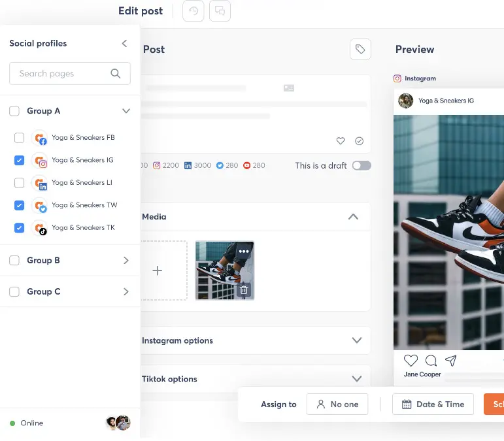Image resolution: width=504 pixels, height=441 pixels.
Task: Open the sneaker media thumbnail
Action: click(225, 270)
